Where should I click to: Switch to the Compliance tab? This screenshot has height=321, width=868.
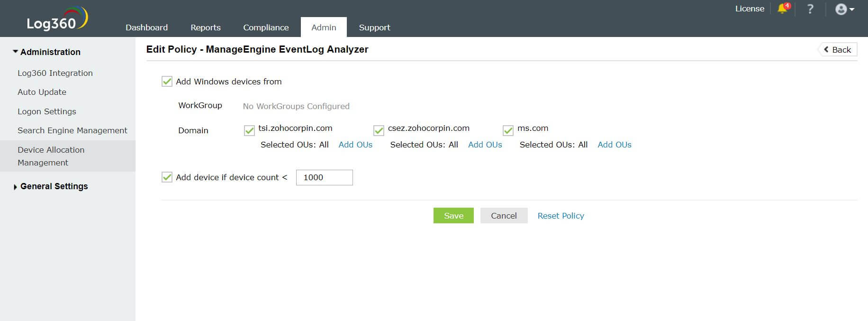[x=266, y=27]
